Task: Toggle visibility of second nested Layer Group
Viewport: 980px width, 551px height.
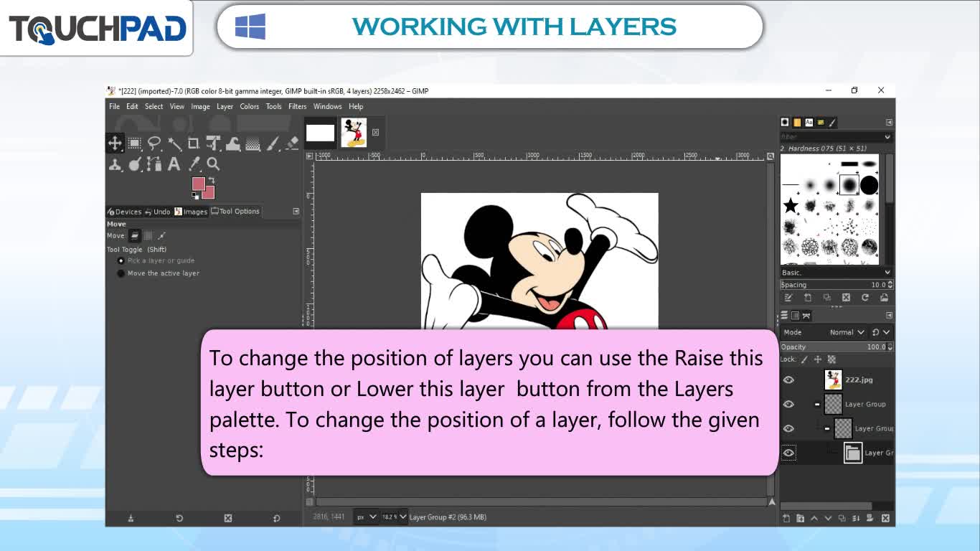Action: pyautogui.click(x=788, y=428)
